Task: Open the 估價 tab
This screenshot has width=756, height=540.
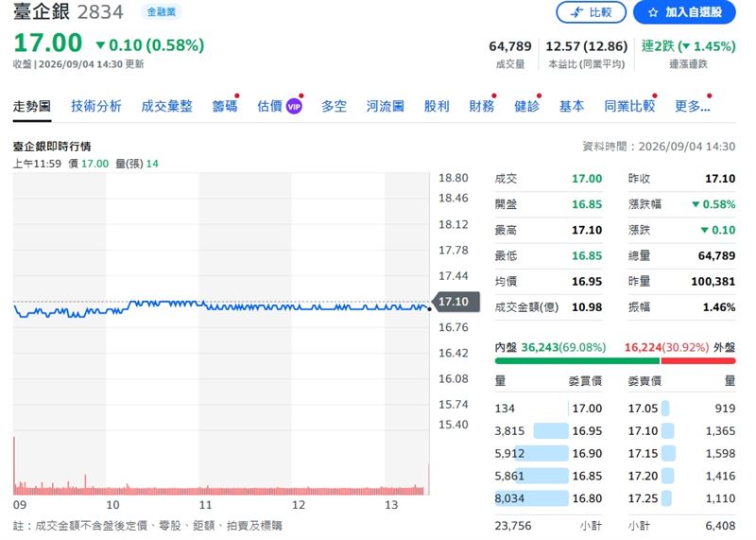Action: [269, 106]
